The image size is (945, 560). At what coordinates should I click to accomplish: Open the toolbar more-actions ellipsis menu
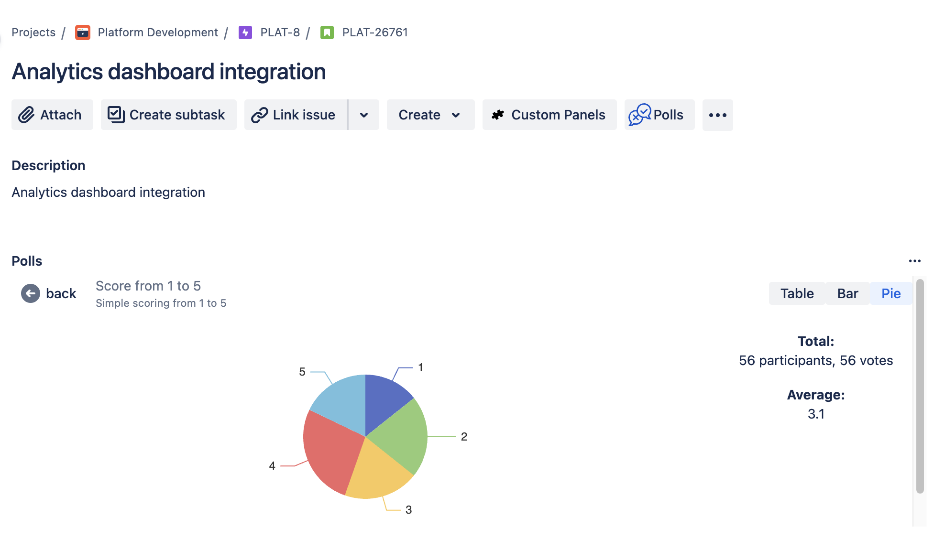point(717,115)
